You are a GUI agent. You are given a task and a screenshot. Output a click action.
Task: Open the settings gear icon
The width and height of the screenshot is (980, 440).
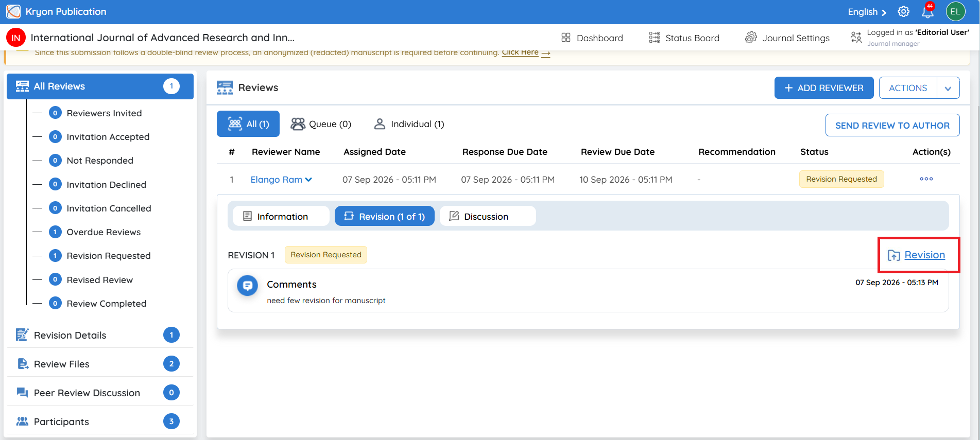pyautogui.click(x=903, y=11)
